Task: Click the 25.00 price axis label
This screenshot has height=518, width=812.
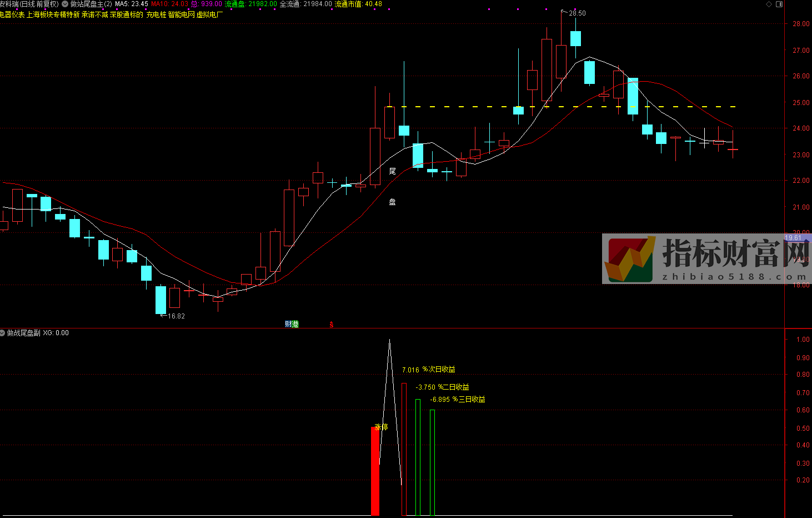Action: (801, 103)
